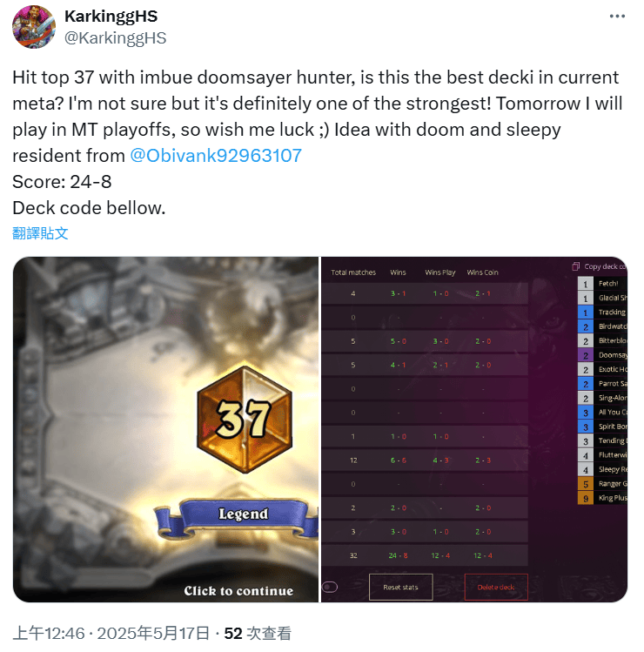Screen dimensions: 644x652
Task: Click the rank 37 legend badge
Action: [x=245, y=420]
